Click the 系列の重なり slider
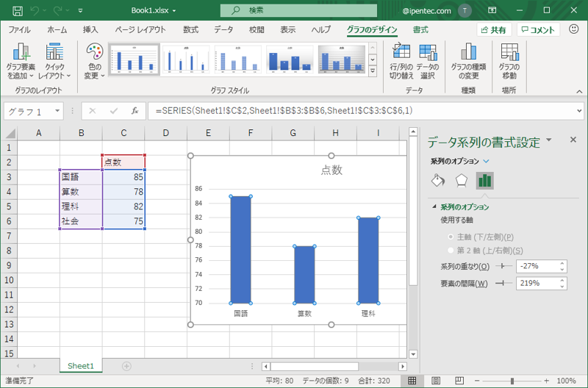Viewport: 588px width, 388px height. pyautogui.click(x=503, y=266)
